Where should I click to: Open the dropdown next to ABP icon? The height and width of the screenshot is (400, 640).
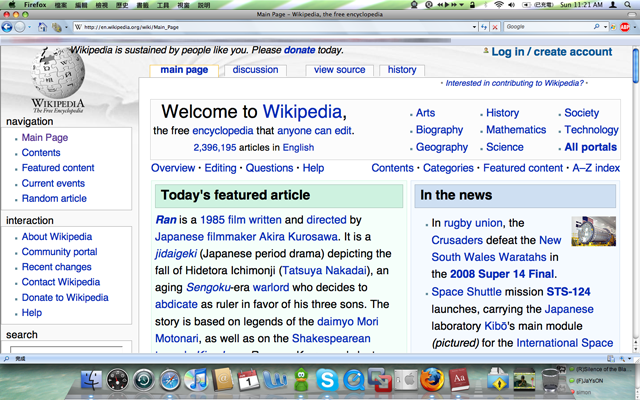[x=635, y=27]
